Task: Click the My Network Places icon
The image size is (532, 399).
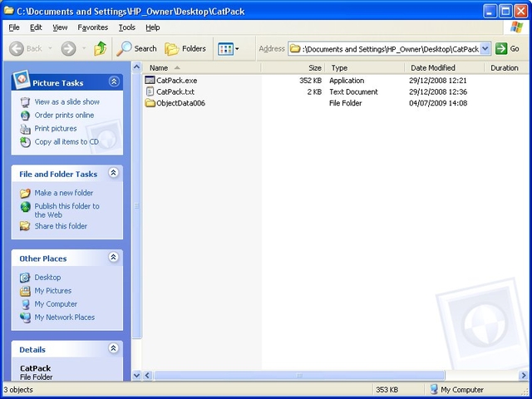Action: click(x=25, y=318)
